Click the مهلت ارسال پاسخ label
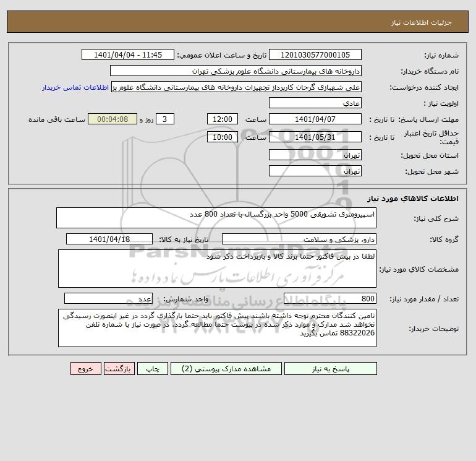Viewport: 476px width, 461px height. [428, 119]
